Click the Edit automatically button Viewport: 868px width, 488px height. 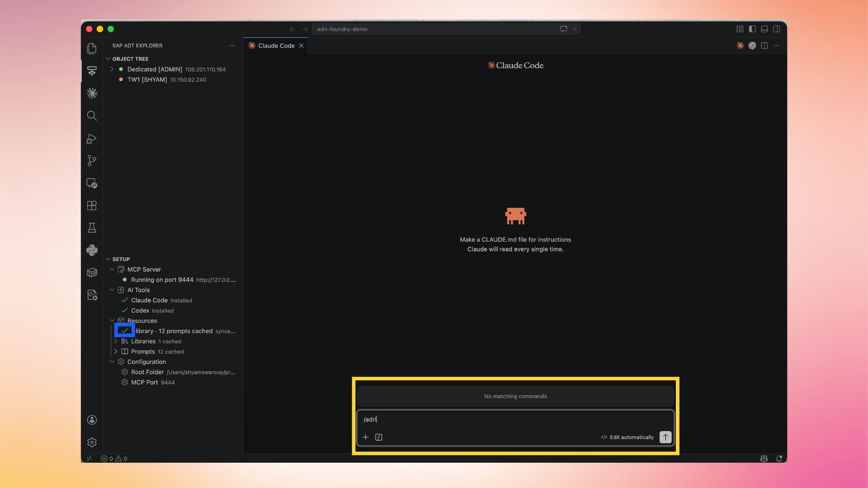coord(627,437)
